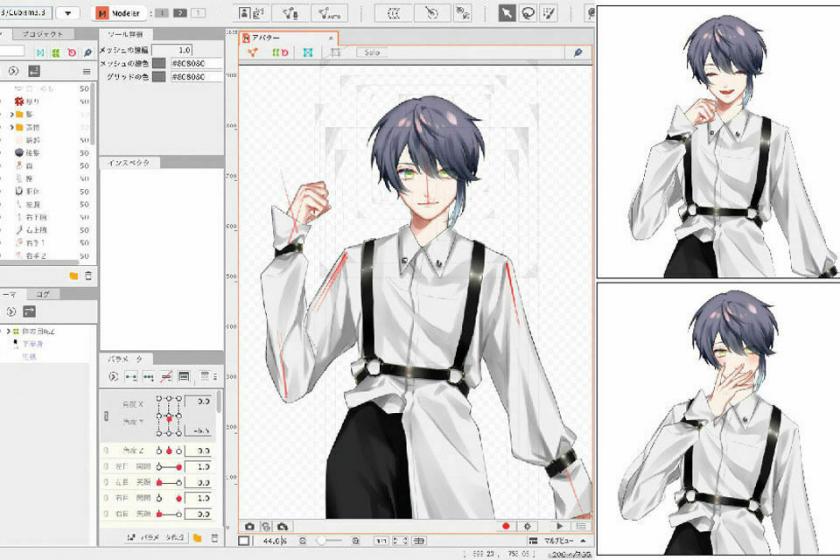This screenshot has width=840, height=560.
Task: Click the dark view-mode icon in deformer panel
Action: tap(29, 311)
